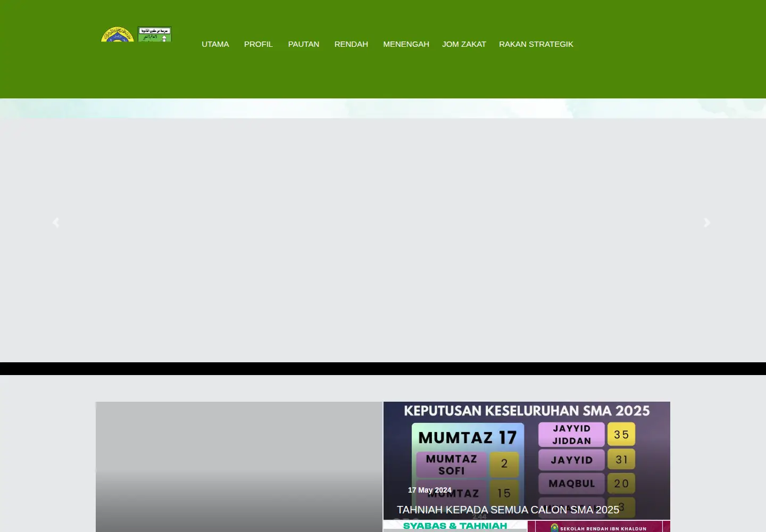
Task: Open the large grey featured post tile
Action: coord(239,467)
